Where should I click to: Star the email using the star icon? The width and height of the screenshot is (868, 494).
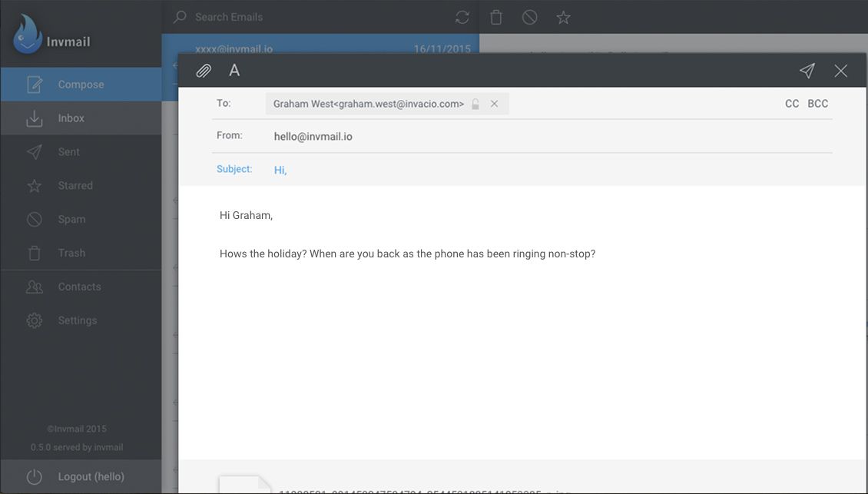coord(563,16)
